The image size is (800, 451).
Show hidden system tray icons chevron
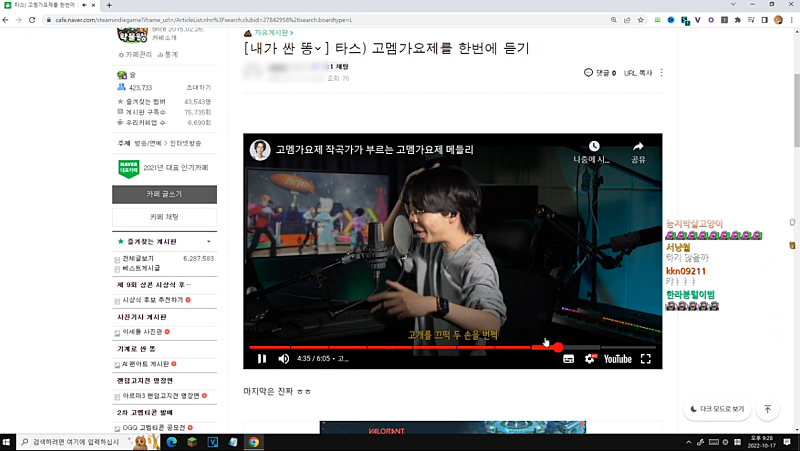pos(689,442)
